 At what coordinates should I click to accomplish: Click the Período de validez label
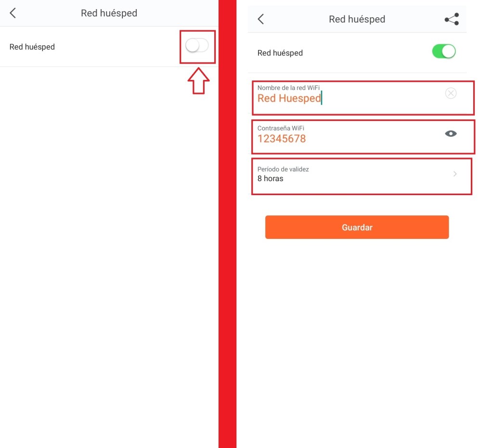[283, 169]
